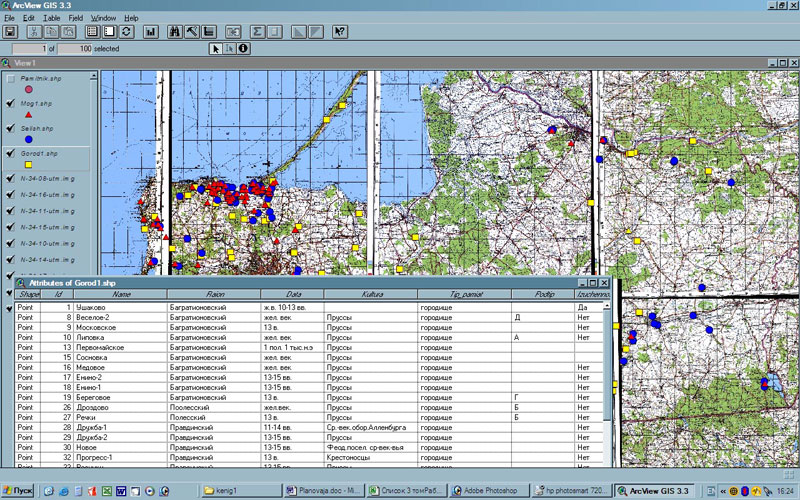Image resolution: width=800 pixels, height=500 pixels.
Task: Switch to Adobe Photoshop in taskbar
Action: [486, 491]
